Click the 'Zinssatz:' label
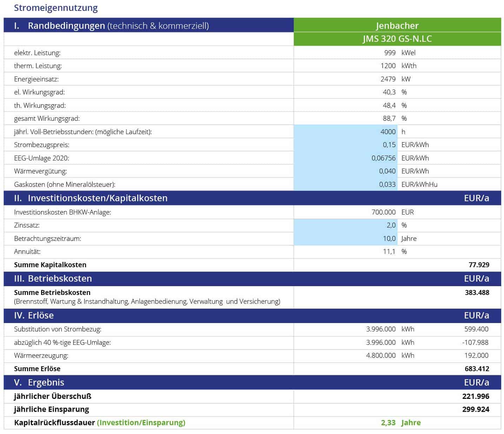The height and width of the screenshot is (434, 504). click(27, 225)
